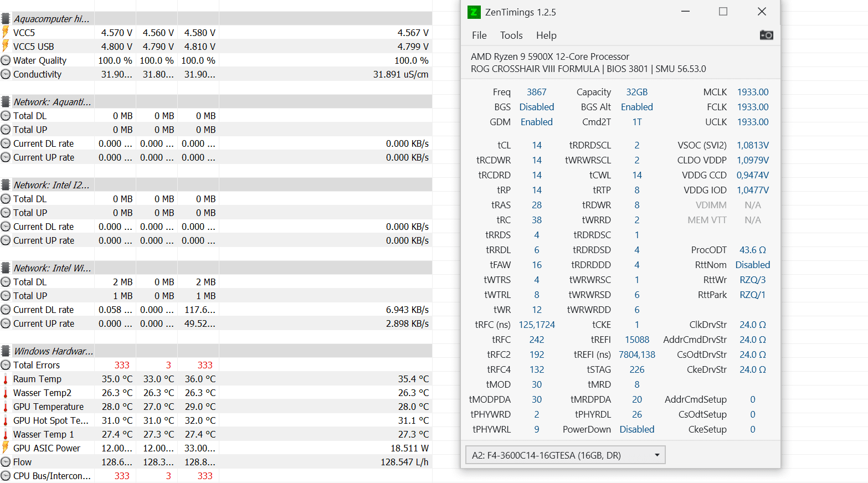Click the Aquacomputer group chip icon
868x483 pixels.
pos(6,19)
